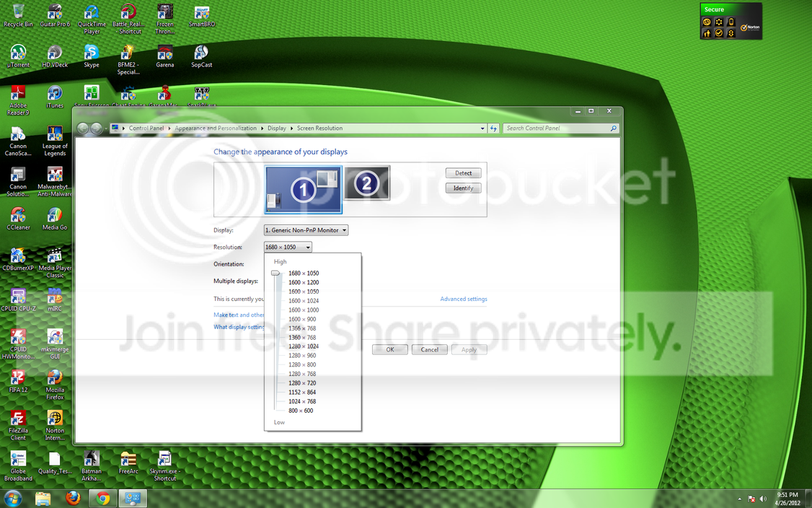Select the FileZilla Client desktop icon
The width and height of the screenshot is (812, 508).
click(18, 426)
